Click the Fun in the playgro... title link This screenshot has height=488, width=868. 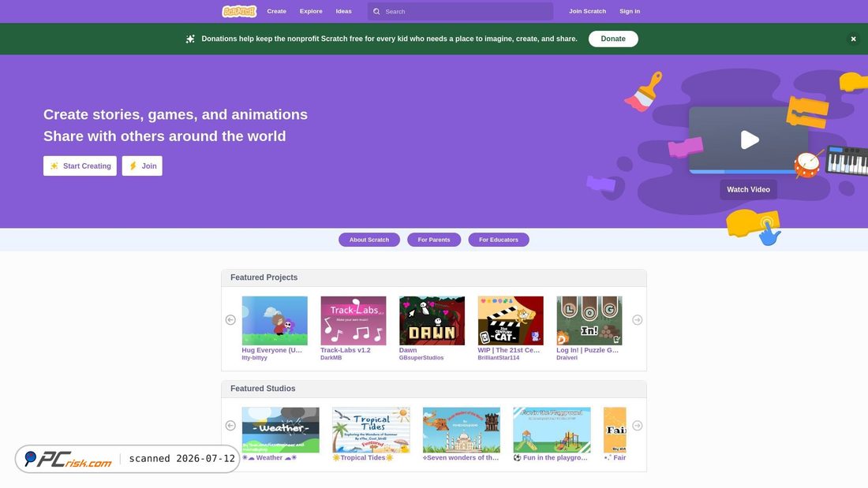(x=550, y=458)
